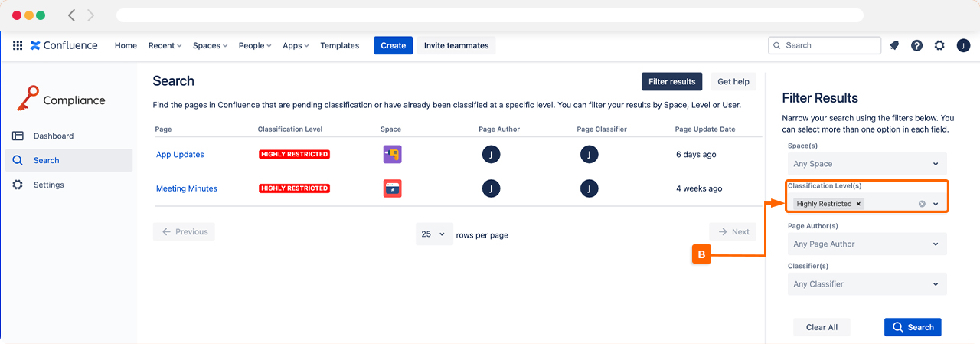
Task: Click the Clear All button
Action: click(x=822, y=327)
